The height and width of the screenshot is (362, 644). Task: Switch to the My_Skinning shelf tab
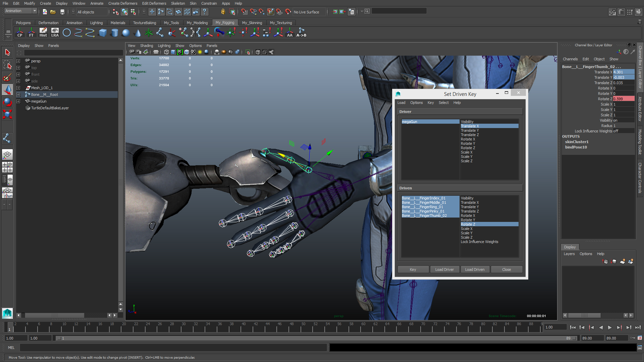pyautogui.click(x=252, y=23)
